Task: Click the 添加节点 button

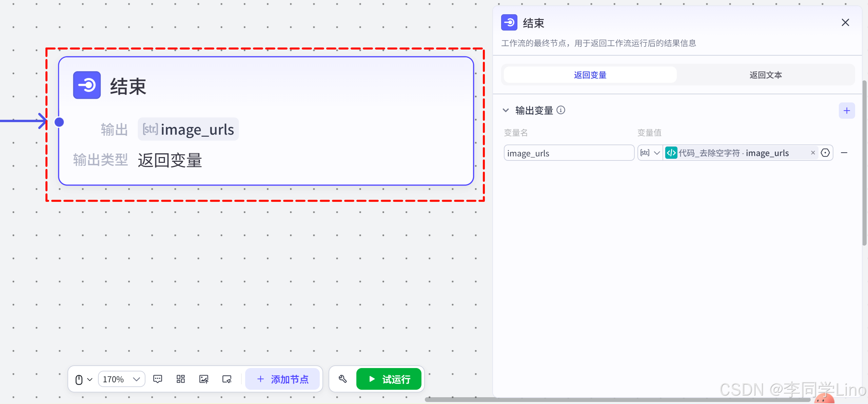Action: pos(282,379)
